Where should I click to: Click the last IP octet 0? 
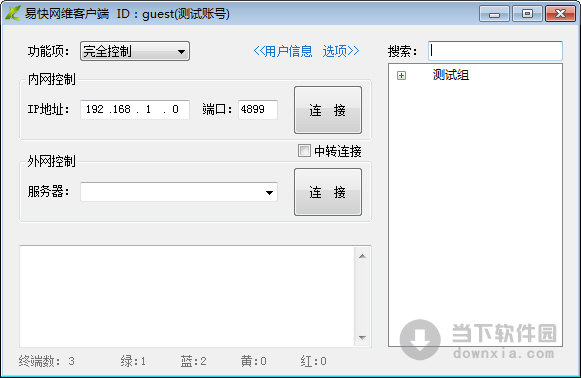175,109
